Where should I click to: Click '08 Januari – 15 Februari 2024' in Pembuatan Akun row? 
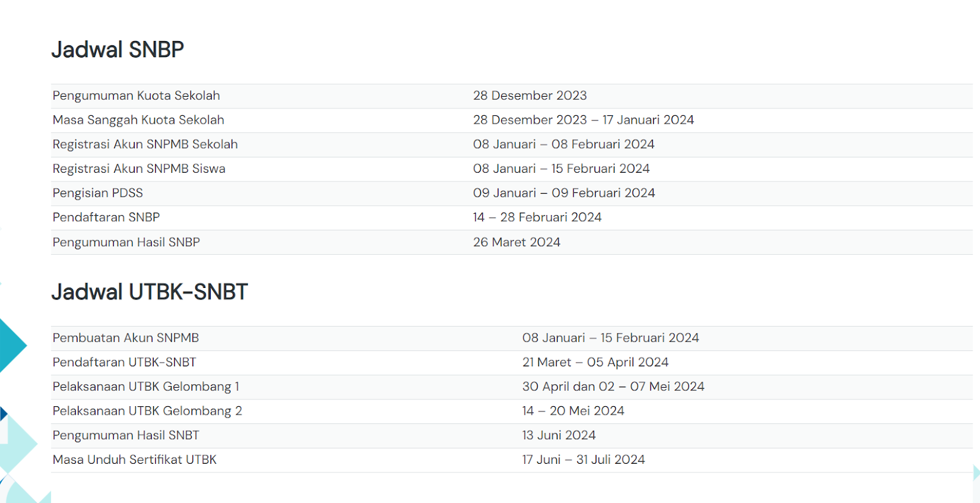(x=611, y=338)
